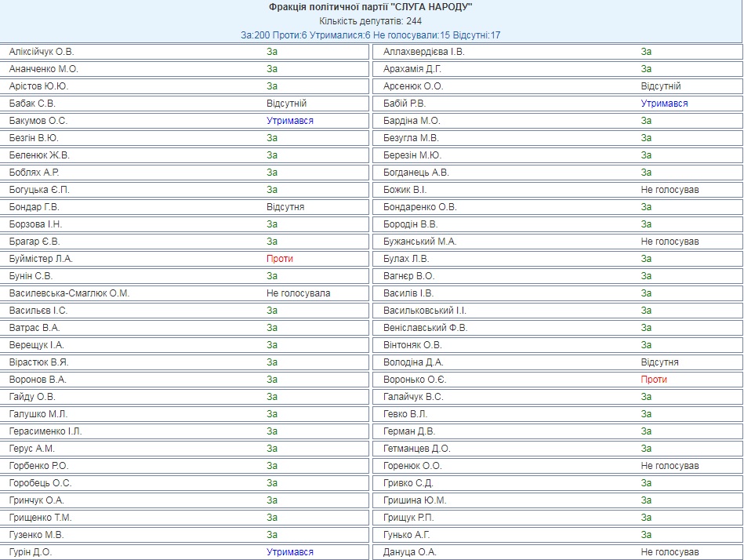Click the name Горобець О.С.
The width and height of the screenshot is (744, 560).
tap(40, 483)
